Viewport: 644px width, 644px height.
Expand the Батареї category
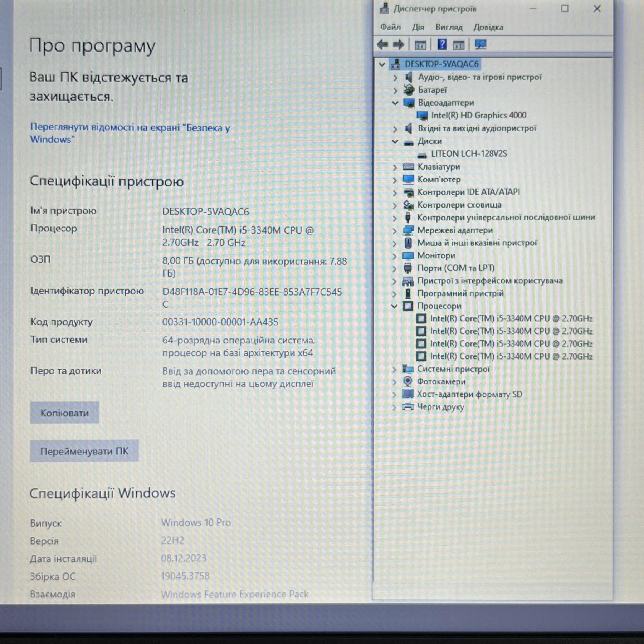point(395,91)
